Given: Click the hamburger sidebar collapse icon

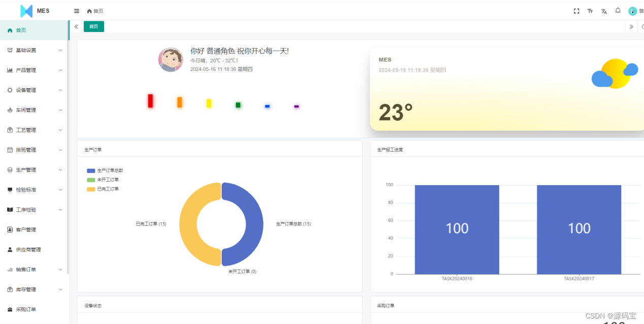Looking at the screenshot, I should [77, 11].
